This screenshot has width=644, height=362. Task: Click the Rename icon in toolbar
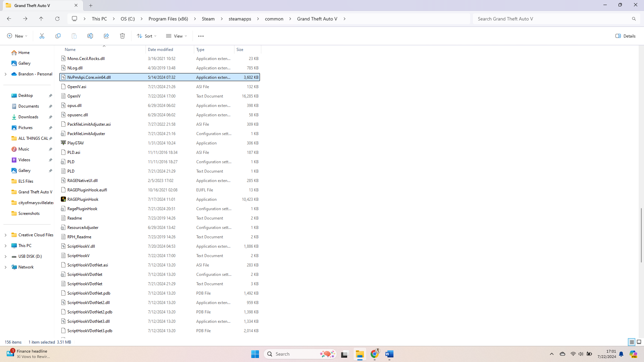(x=90, y=36)
